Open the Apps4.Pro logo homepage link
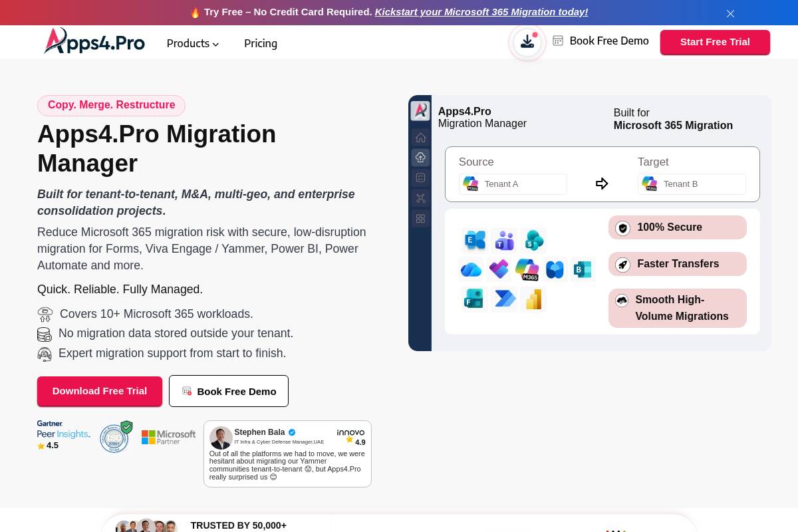The image size is (798, 532). point(94,41)
